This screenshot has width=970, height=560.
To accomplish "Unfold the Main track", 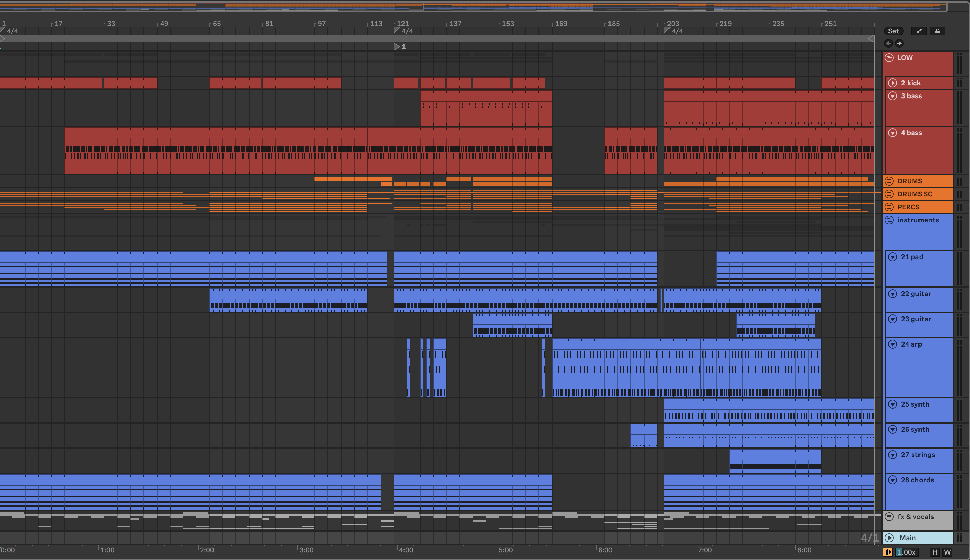I will [889, 538].
